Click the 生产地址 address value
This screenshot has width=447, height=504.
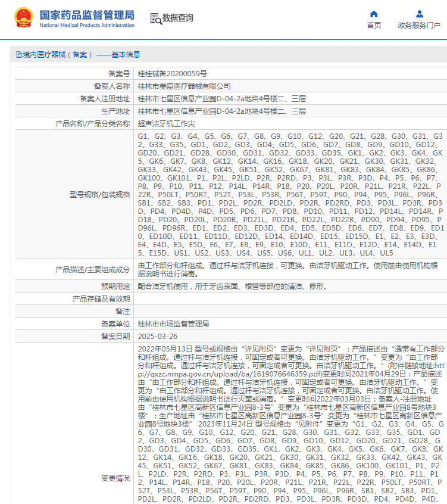point(222,111)
